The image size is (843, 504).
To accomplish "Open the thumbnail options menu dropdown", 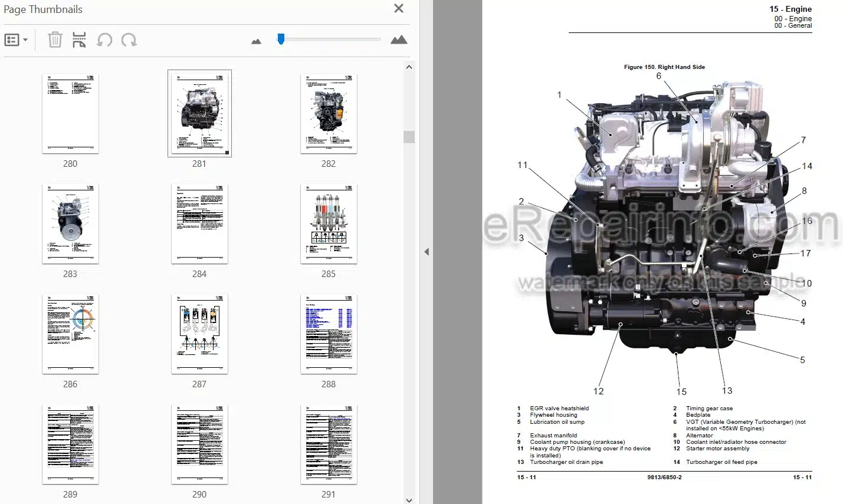I will [x=16, y=40].
